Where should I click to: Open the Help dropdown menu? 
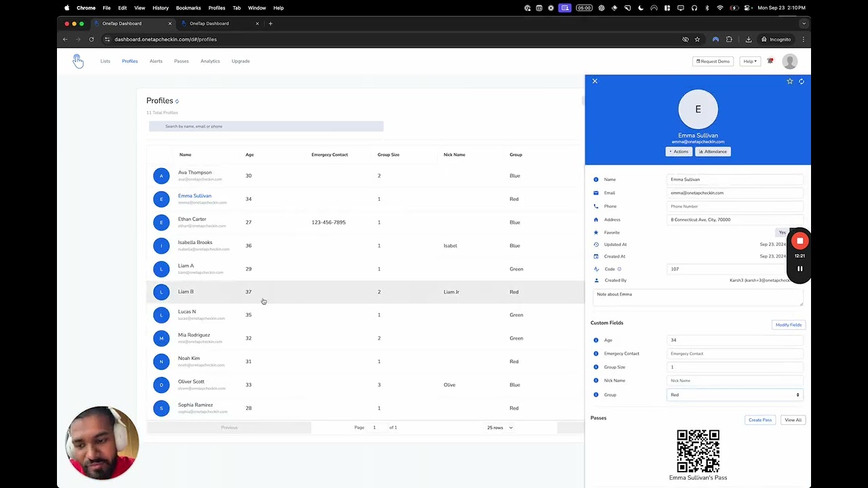click(x=749, y=61)
